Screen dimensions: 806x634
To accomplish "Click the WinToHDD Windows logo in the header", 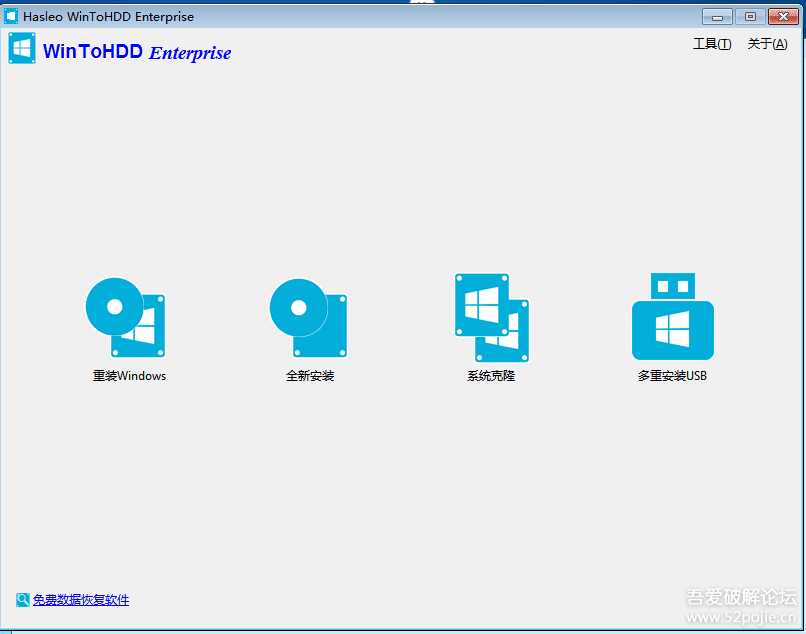I will point(22,49).
